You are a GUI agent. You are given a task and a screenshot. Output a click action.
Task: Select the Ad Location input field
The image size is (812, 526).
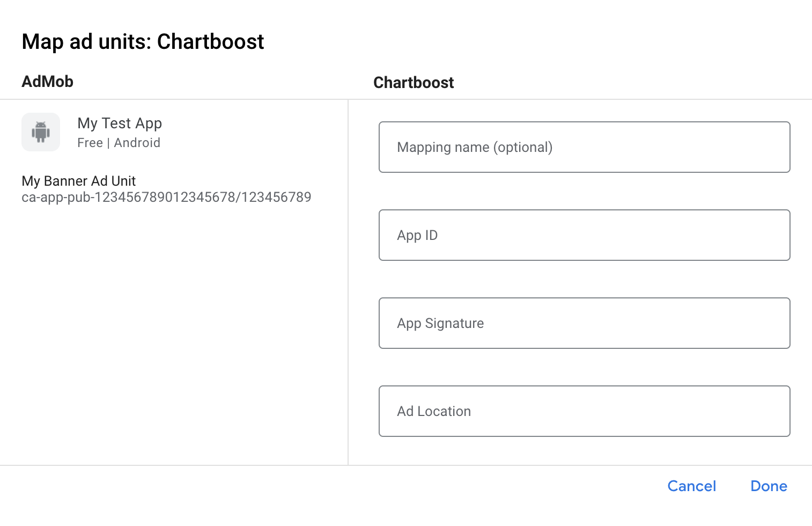584,411
